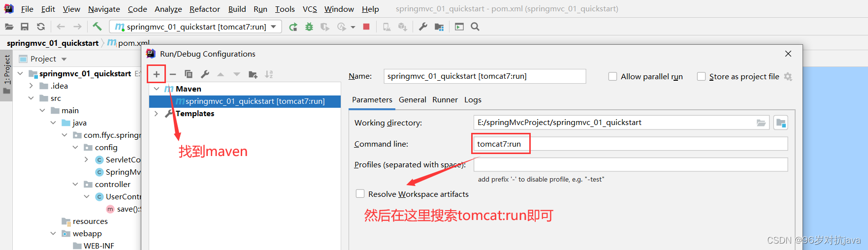Screen dimensions: 868x250
Task: Expand the Templates node
Action: click(x=157, y=114)
